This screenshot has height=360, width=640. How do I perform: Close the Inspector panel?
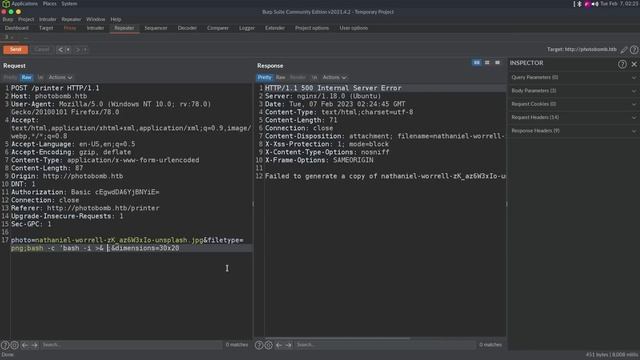point(634,64)
